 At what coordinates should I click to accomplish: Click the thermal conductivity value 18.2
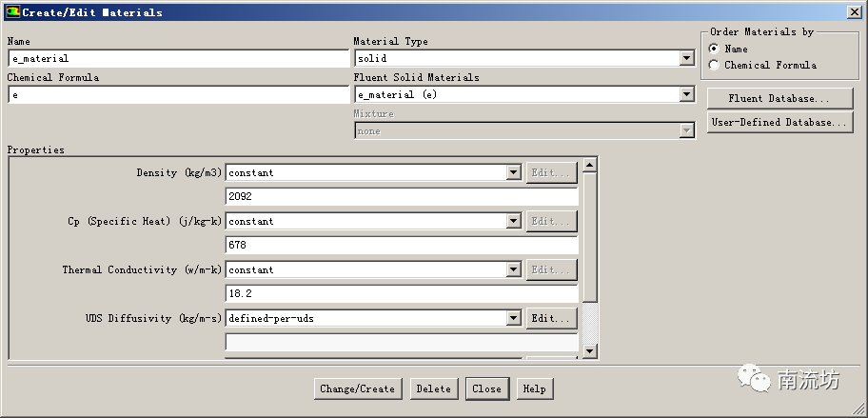tap(402, 293)
